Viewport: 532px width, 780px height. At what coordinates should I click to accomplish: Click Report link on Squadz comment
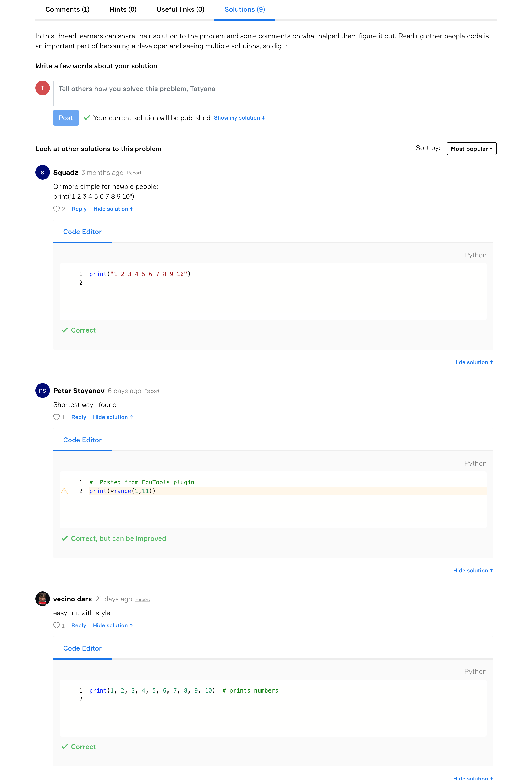pyautogui.click(x=133, y=173)
